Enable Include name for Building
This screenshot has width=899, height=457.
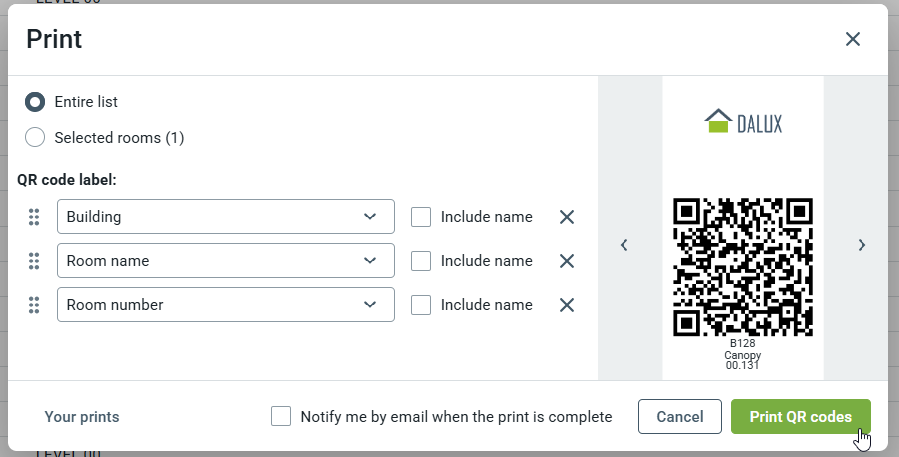tap(421, 217)
